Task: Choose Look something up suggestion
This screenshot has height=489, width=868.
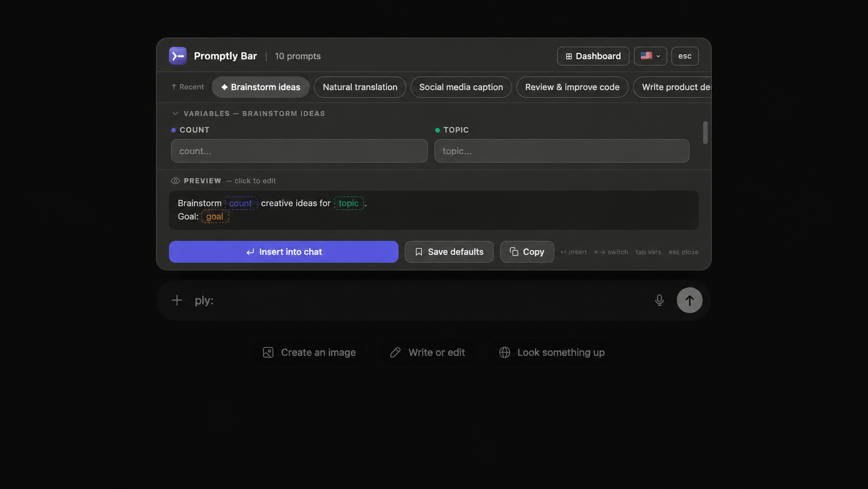Action: pos(552,352)
